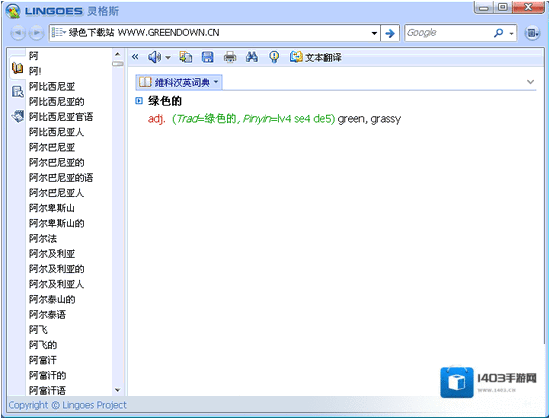Screen dimensions: 550x419
Task: Select 阿尔巴尼亚 in the word list
Action: (x=52, y=147)
